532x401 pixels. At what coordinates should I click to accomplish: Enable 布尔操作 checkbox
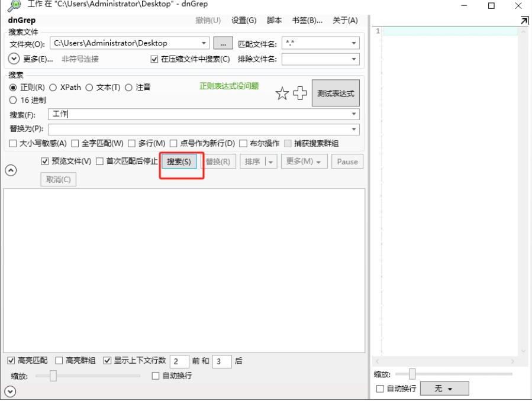(x=243, y=143)
